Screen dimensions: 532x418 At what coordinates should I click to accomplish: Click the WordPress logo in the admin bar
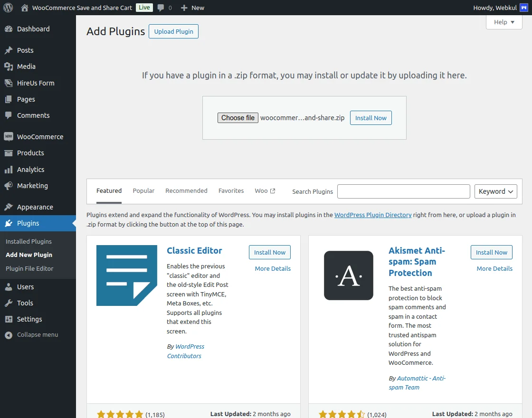point(8,7)
